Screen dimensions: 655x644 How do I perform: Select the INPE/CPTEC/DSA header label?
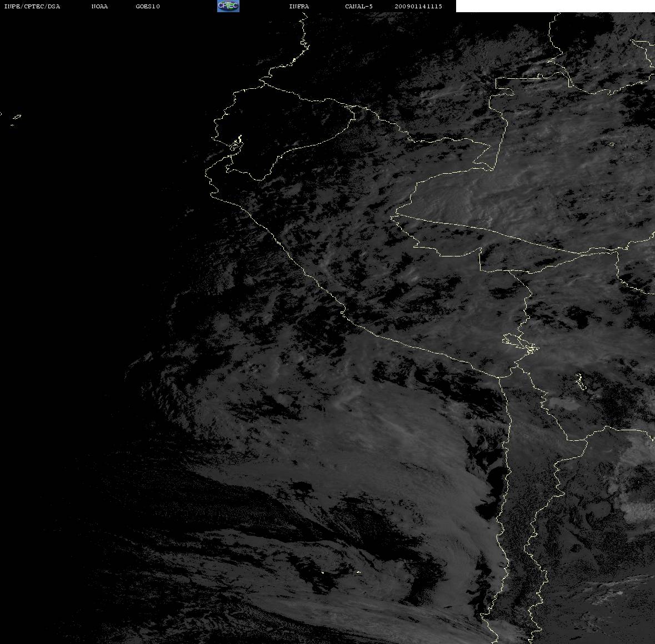pyautogui.click(x=32, y=6)
